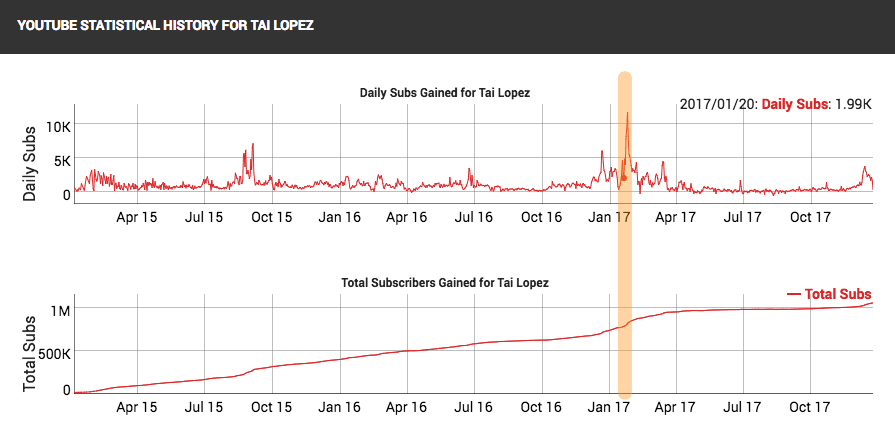Click 'Jul 15' on the daily chart axis

(x=204, y=218)
